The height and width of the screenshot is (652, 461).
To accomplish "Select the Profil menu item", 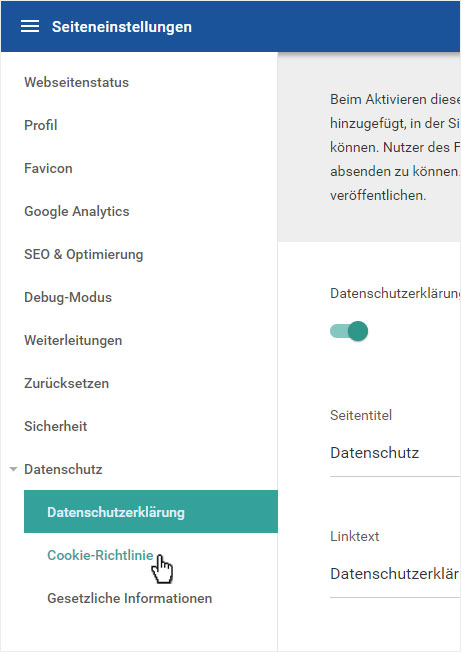I will [40, 125].
